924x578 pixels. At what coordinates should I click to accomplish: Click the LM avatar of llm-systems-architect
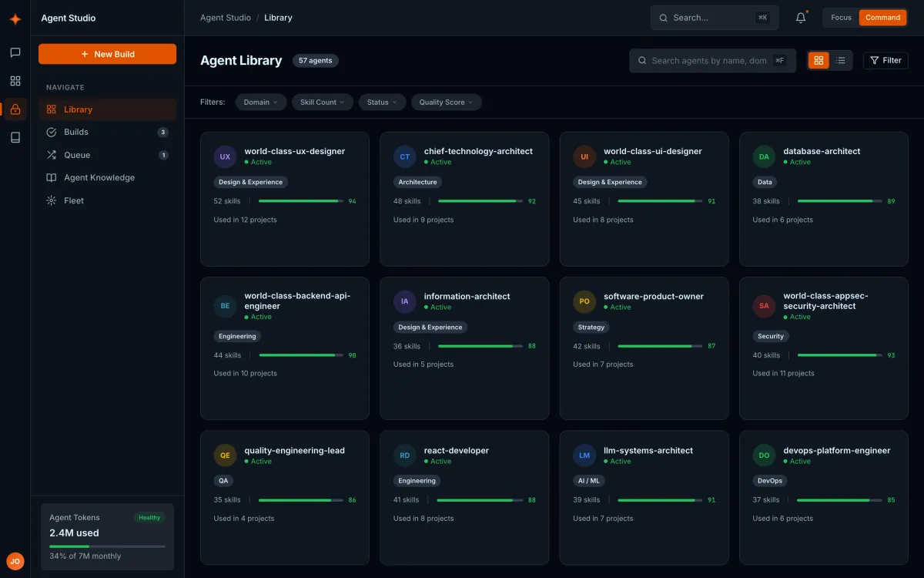584,455
